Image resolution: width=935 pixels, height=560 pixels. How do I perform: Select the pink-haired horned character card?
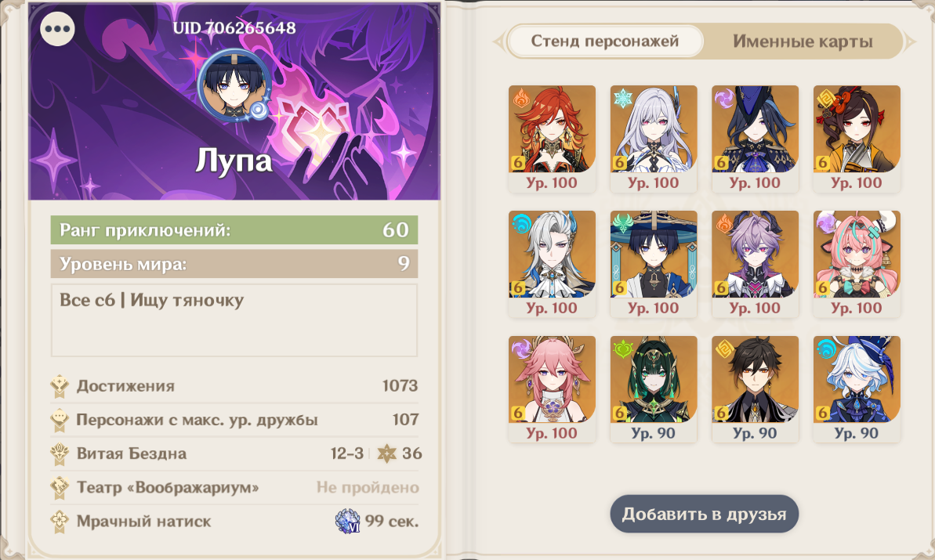pyautogui.click(x=857, y=264)
